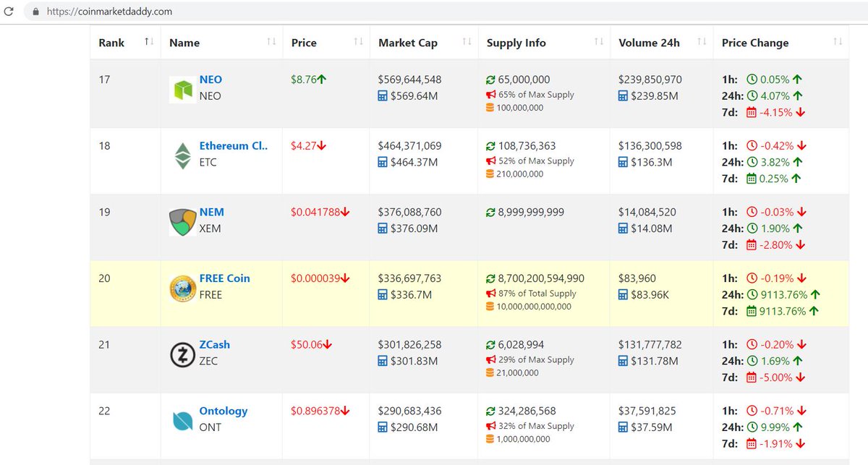Click the ZCash circle logo
Screen dimensions: 868x465
click(182, 354)
